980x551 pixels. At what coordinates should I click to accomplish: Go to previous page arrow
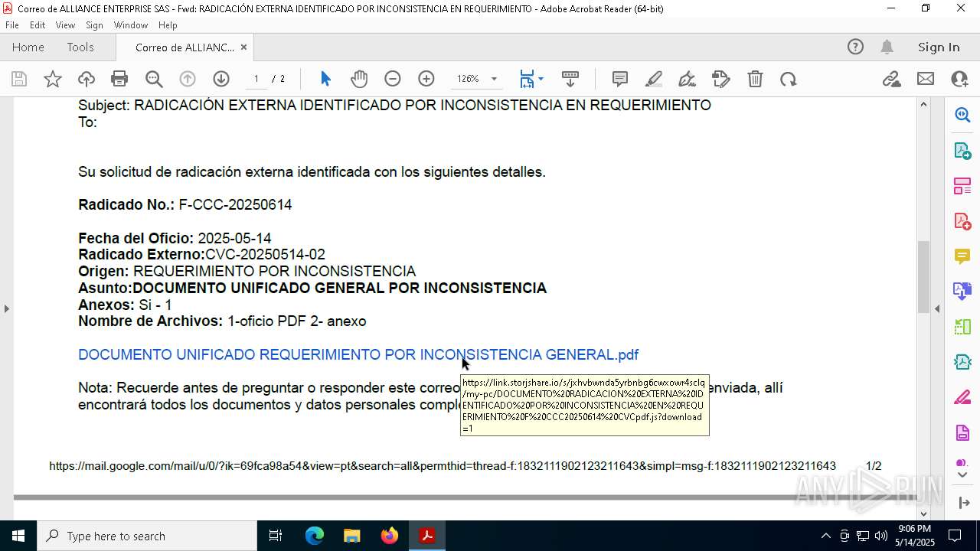coord(188,79)
